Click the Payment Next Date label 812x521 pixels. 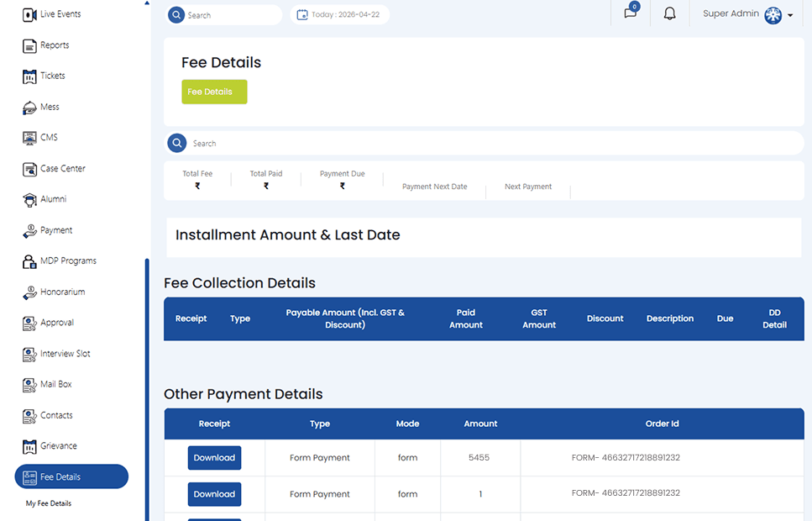point(434,187)
